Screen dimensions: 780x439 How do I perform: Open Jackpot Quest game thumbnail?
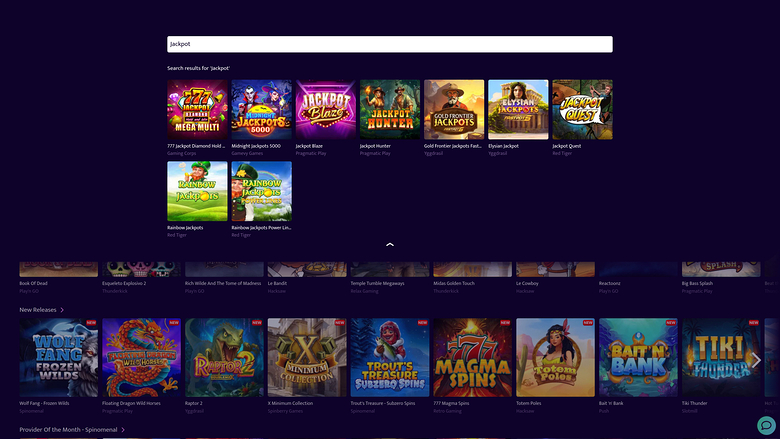582,109
